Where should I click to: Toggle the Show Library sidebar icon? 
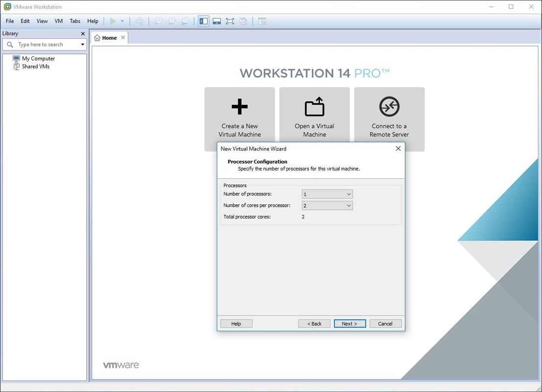tap(203, 21)
